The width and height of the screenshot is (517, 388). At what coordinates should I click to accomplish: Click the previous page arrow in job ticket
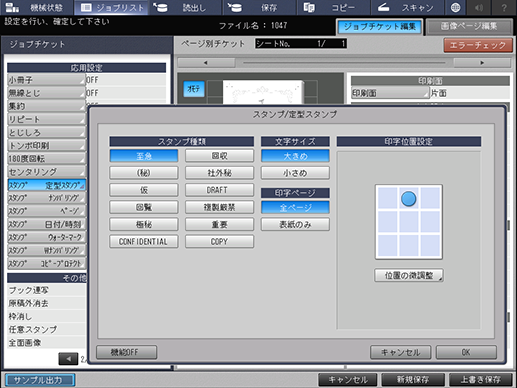[x=68, y=359]
